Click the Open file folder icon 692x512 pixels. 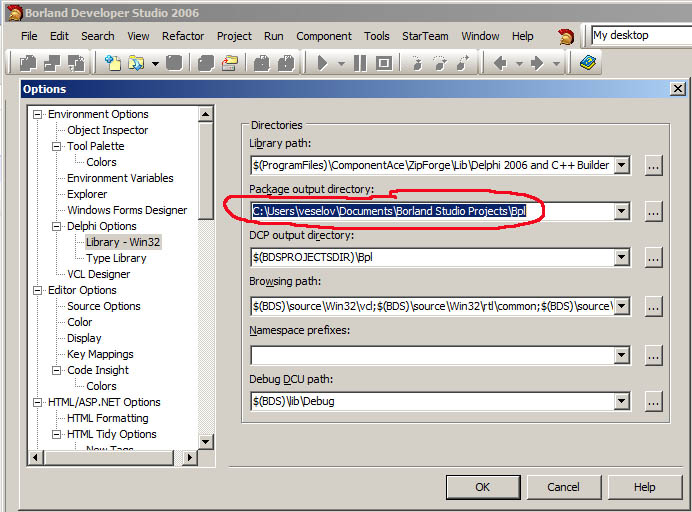(x=136, y=63)
